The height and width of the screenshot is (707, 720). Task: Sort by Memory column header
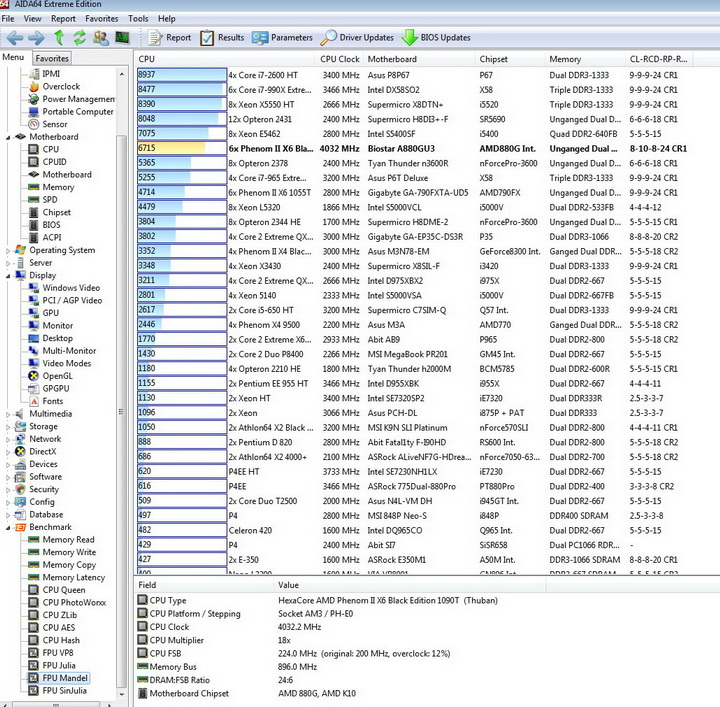585,59
